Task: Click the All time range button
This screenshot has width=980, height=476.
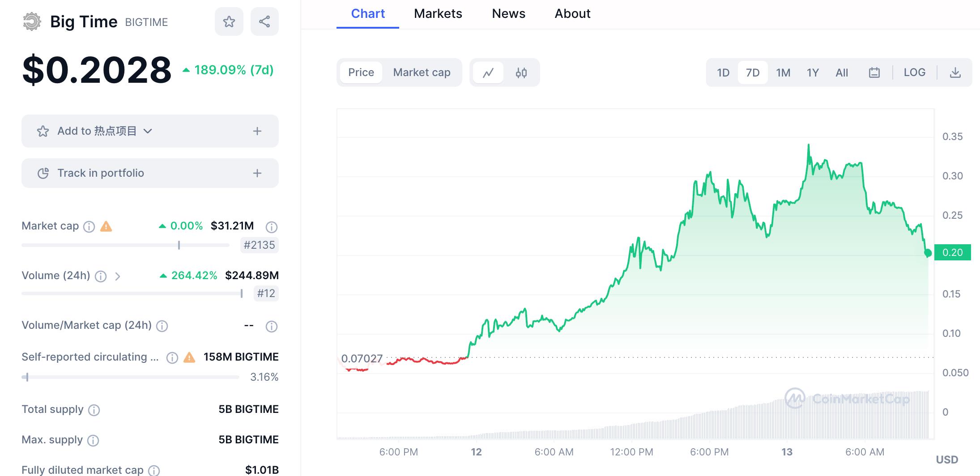Action: [x=841, y=72]
